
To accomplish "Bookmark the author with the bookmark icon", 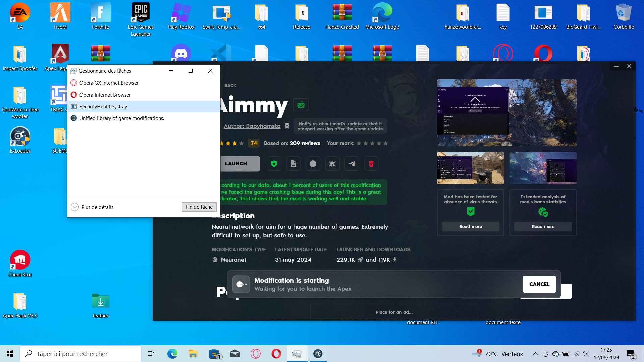I will click(287, 126).
